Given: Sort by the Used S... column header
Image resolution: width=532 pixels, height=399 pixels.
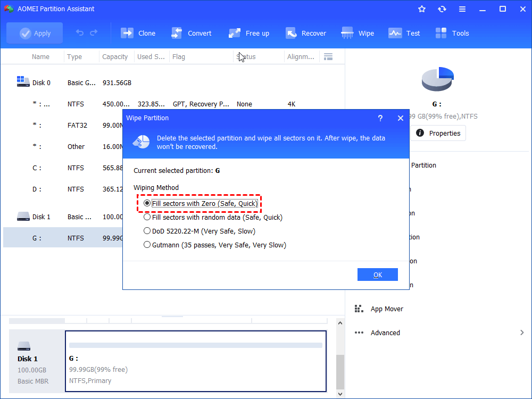Looking at the screenshot, I should click(x=151, y=57).
